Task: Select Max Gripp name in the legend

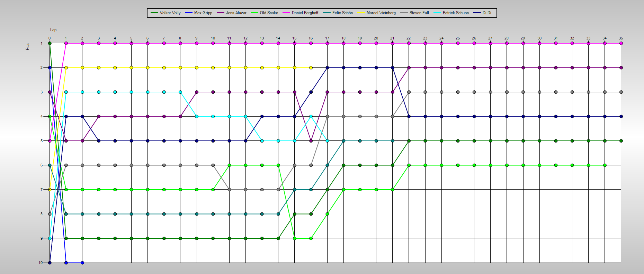Action: click(x=203, y=13)
